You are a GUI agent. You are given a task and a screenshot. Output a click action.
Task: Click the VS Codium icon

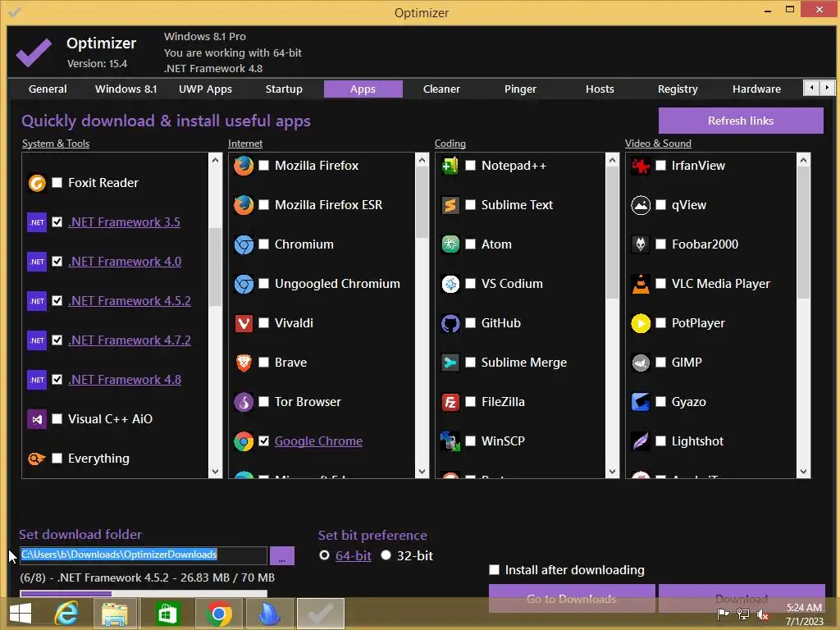pyautogui.click(x=450, y=284)
